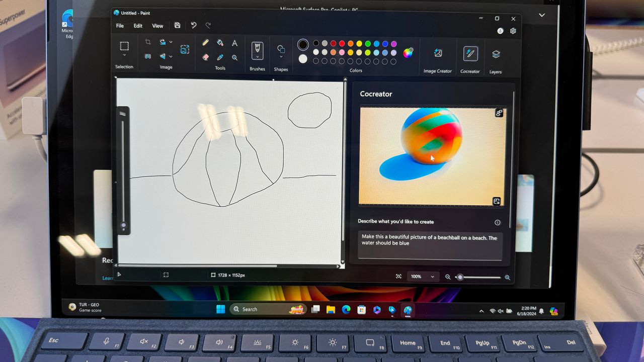
Task: Select the Magnifier tool
Action: pyautogui.click(x=234, y=57)
